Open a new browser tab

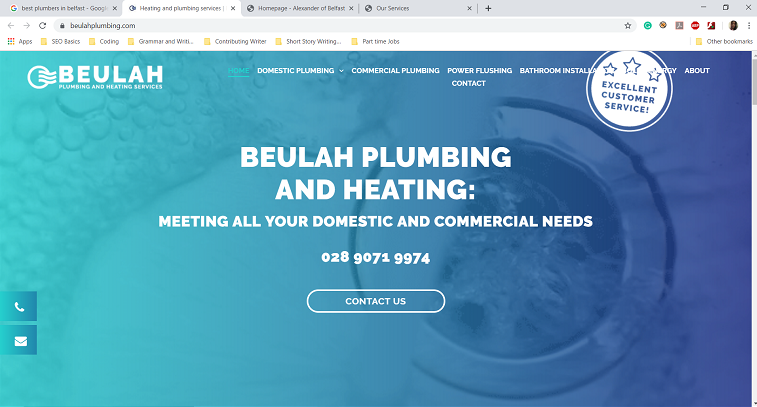pyautogui.click(x=488, y=8)
